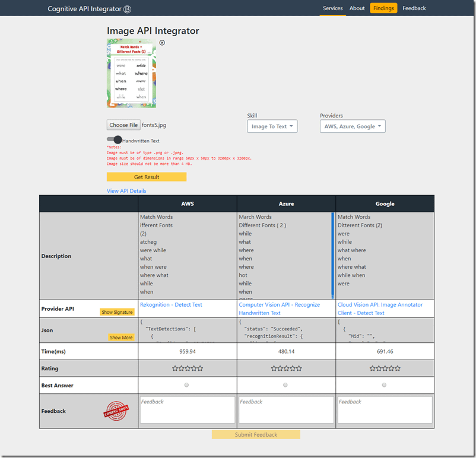Open the Skill dropdown showing Image To Text
This screenshot has height=458, width=476.
[x=272, y=126]
